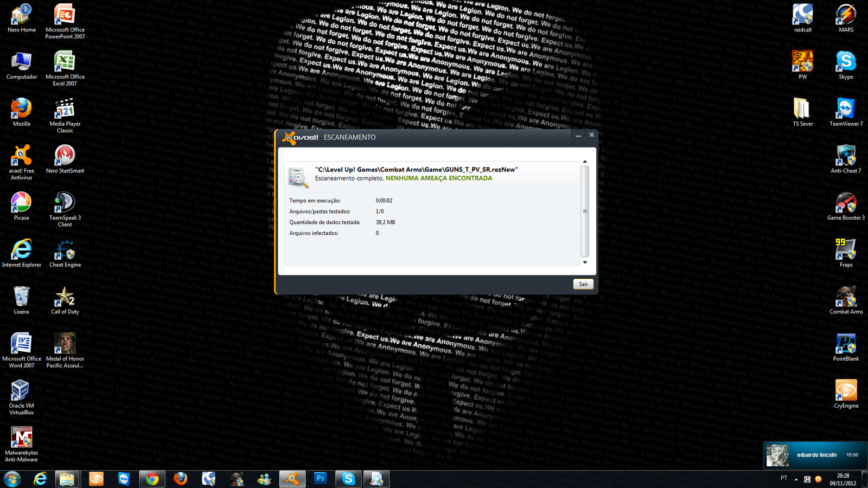Open Microsoft Office PowerPoint 2007 desktop icon
This screenshot has height=488, width=868.
(65, 21)
